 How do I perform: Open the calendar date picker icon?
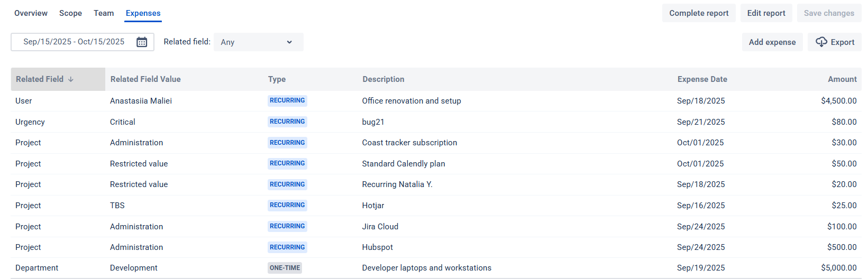click(142, 42)
